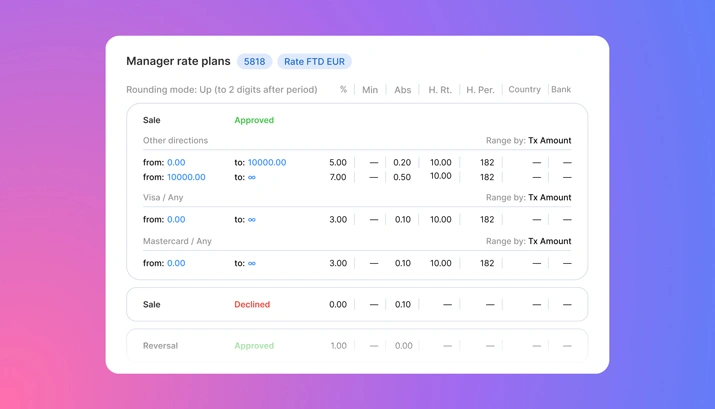Click 0.00 'from' link in Visa / Any
The width and height of the screenshot is (715, 409).
coord(176,219)
